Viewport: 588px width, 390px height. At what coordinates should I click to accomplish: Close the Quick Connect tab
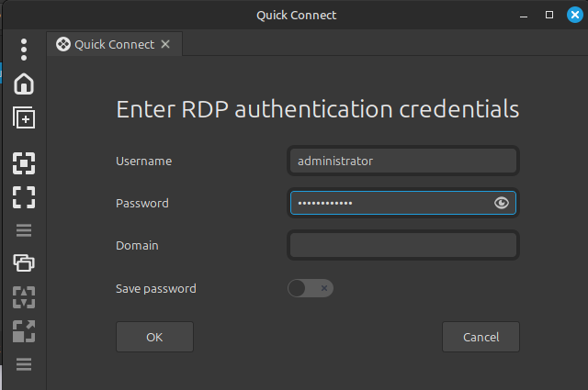tap(165, 44)
